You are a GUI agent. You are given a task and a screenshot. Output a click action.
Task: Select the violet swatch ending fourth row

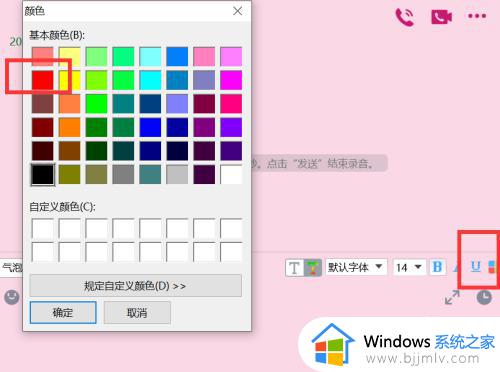pyautogui.click(x=231, y=127)
